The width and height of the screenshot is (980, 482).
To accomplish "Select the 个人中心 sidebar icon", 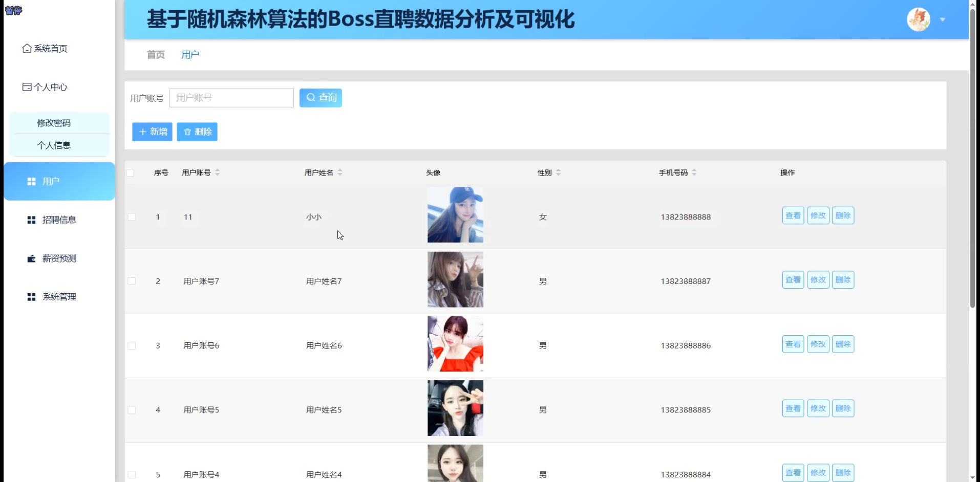I will pyautogui.click(x=27, y=87).
